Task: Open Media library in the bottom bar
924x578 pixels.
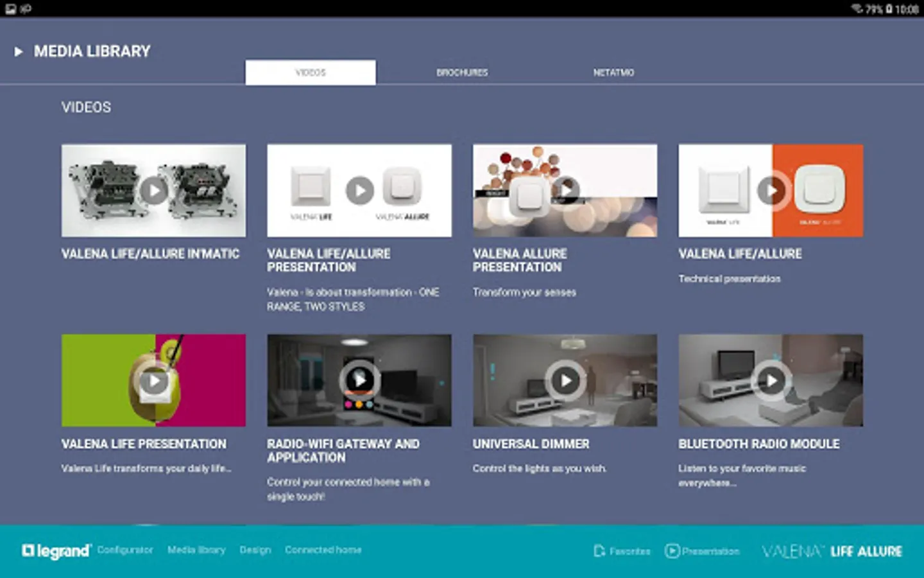Action: tap(196, 550)
